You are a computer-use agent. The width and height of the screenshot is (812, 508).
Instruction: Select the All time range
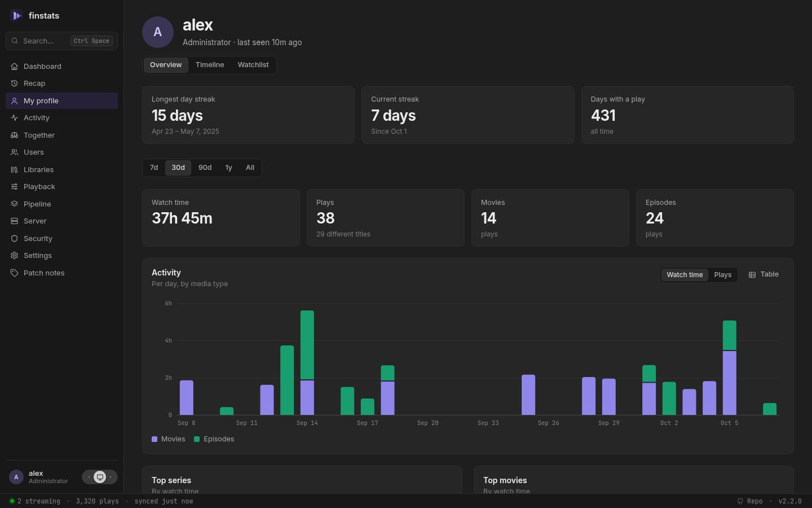coord(250,168)
